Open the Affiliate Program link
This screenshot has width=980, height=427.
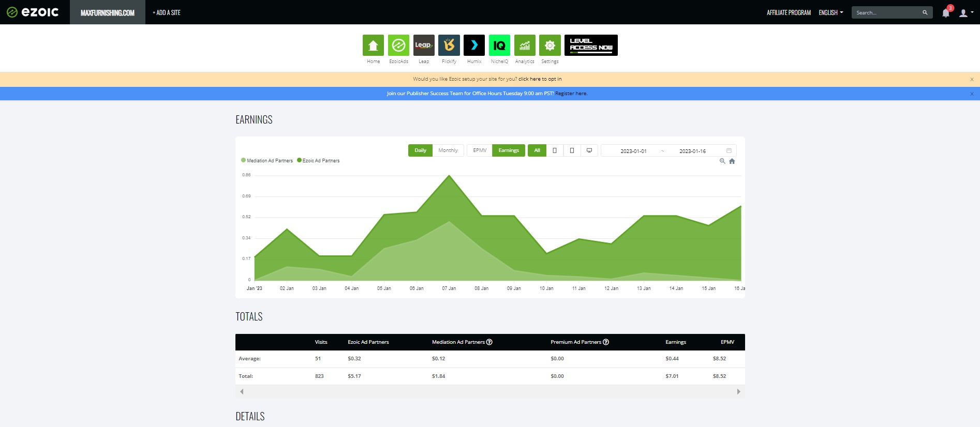(789, 12)
